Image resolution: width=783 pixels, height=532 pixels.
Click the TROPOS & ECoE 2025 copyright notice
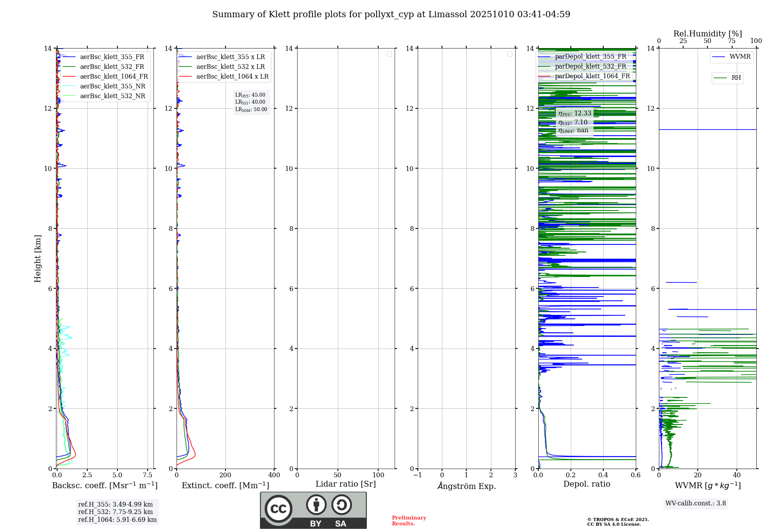pos(618,520)
